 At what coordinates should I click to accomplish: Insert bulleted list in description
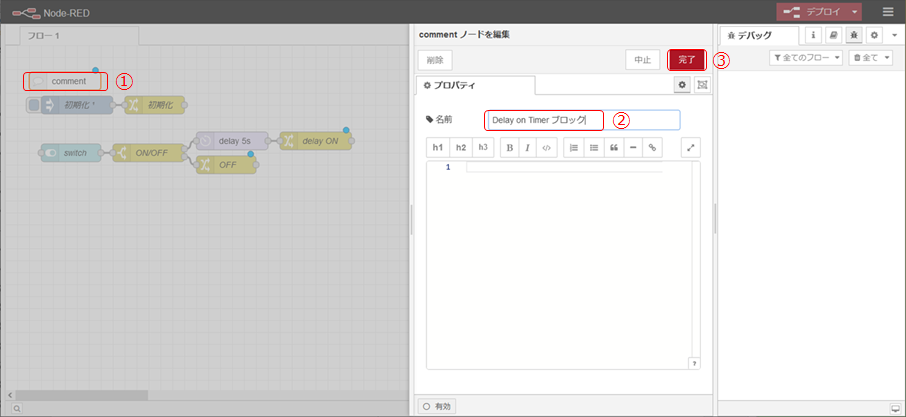tap(594, 148)
